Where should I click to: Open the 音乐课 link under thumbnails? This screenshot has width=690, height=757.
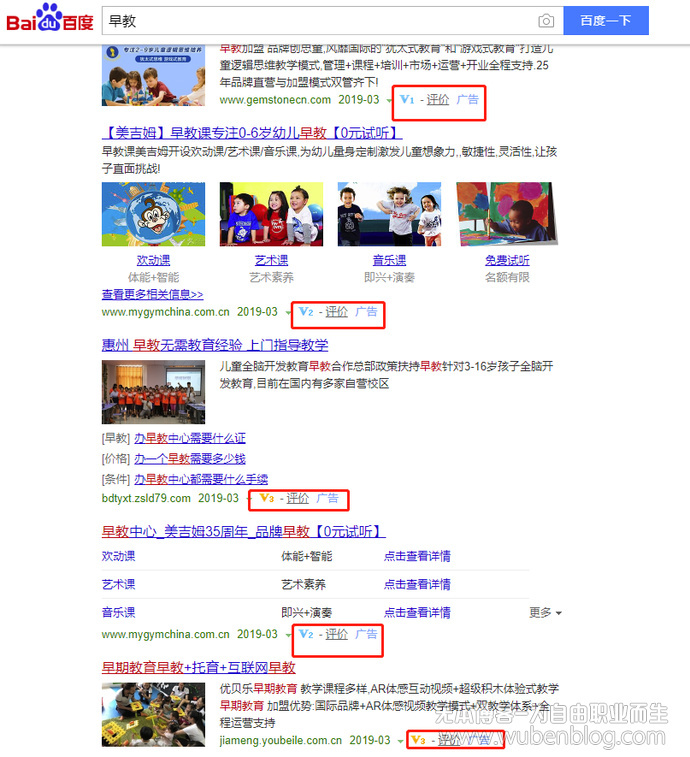389,260
